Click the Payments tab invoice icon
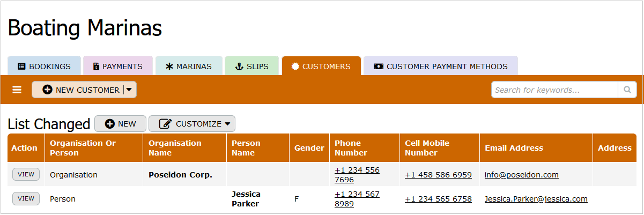The height and width of the screenshot is (215, 644). point(96,66)
